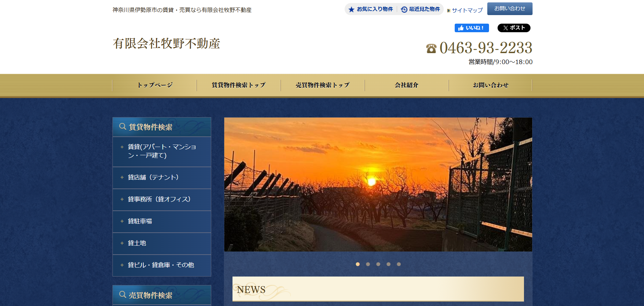Select the second slideshow dot

[368, 264]
